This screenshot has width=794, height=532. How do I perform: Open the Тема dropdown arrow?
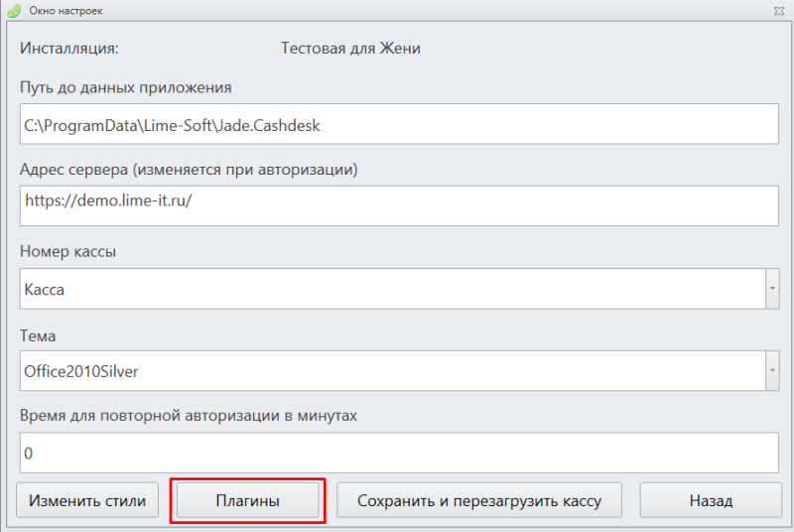coord(772,370)
